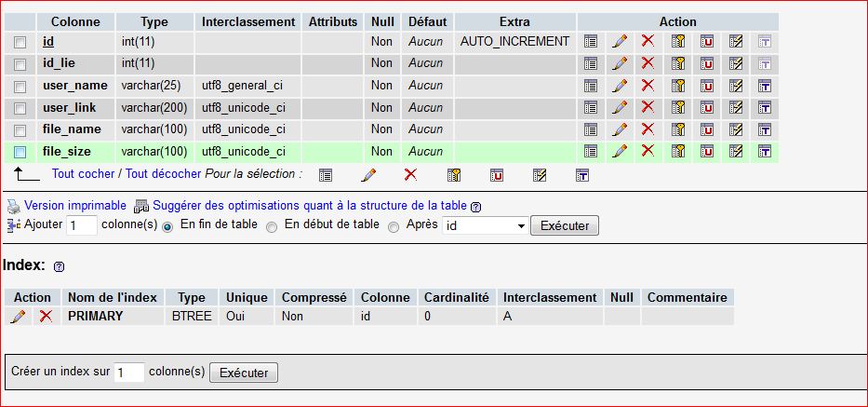
Task: Click the id column name
Action: point(48,41)
